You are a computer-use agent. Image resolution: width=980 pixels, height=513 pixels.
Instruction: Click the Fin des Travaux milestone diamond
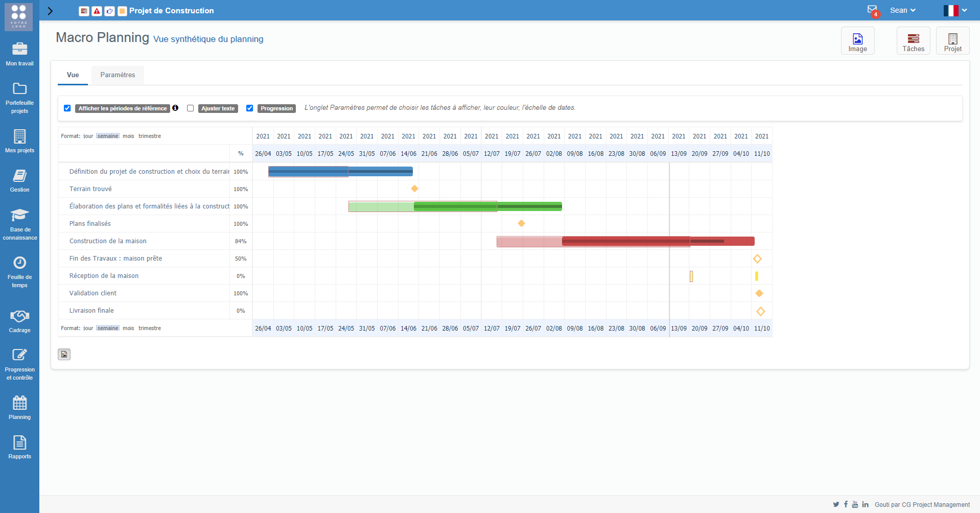tap(757, 259)
